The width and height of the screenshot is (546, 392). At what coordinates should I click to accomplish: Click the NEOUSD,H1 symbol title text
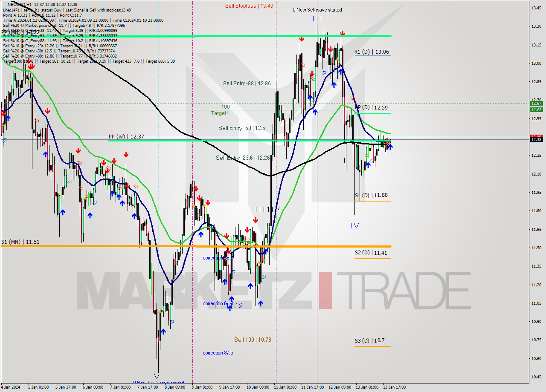tap(19, 4)
